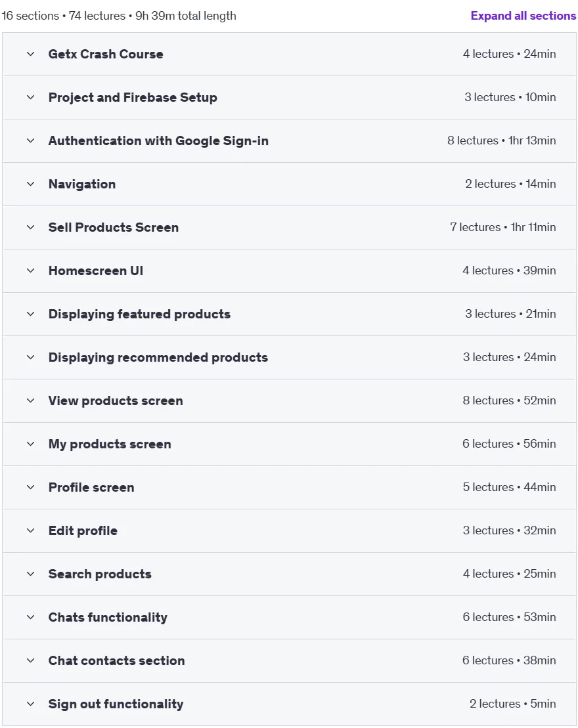Open Authentication with Google Sign-in chevron

pyautogui.click(x=31, y=140)
